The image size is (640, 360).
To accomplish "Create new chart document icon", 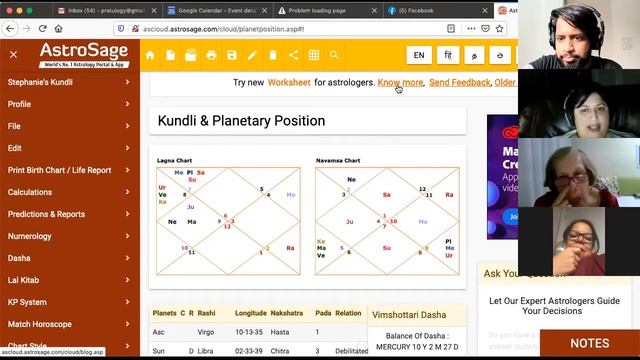I will point(171,55).
